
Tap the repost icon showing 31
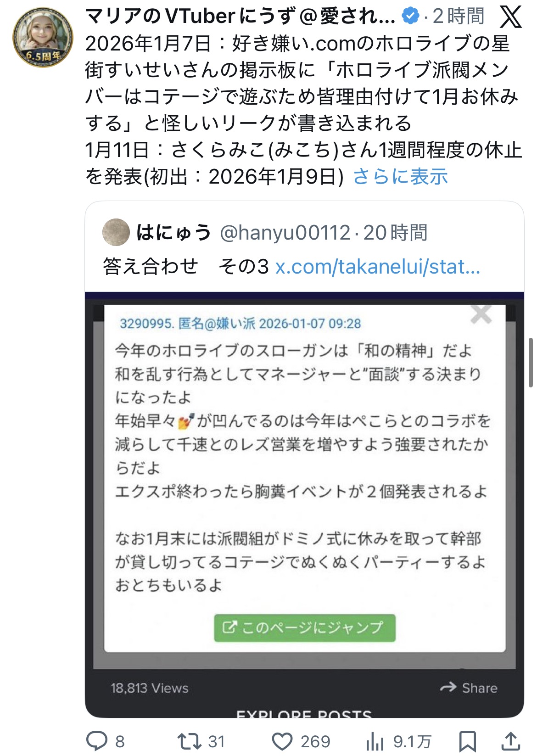(189, 740)
